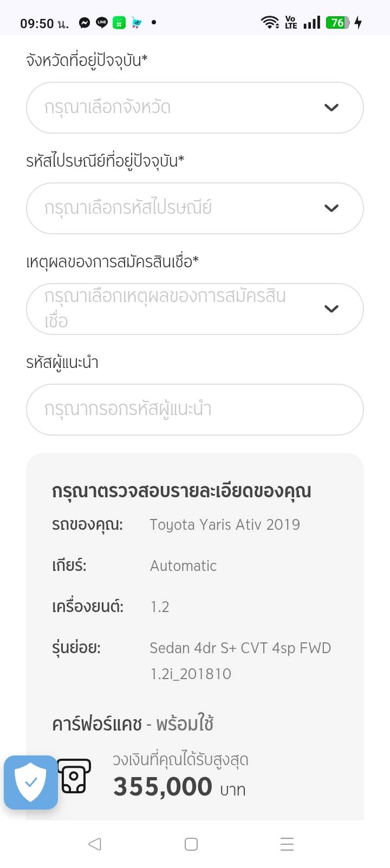Tap the green app notification icon
The height and width of the screenshot is (868, 390).
(x=119, y=23)
